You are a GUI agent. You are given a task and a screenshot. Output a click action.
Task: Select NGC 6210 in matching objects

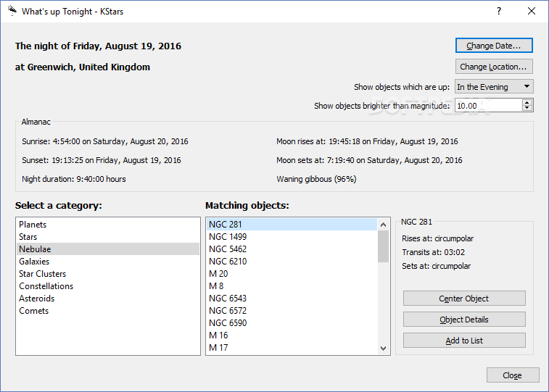tap(292, 262)
